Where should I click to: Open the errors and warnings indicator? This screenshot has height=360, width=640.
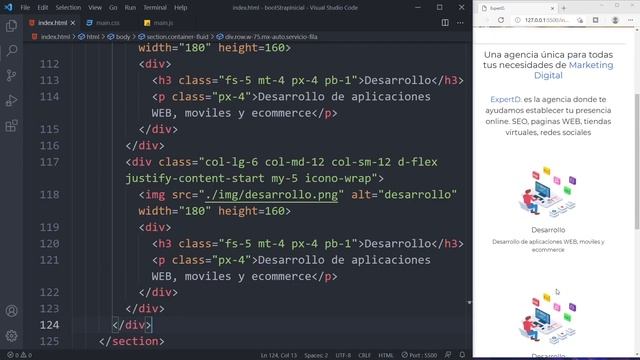coord(20,355)
